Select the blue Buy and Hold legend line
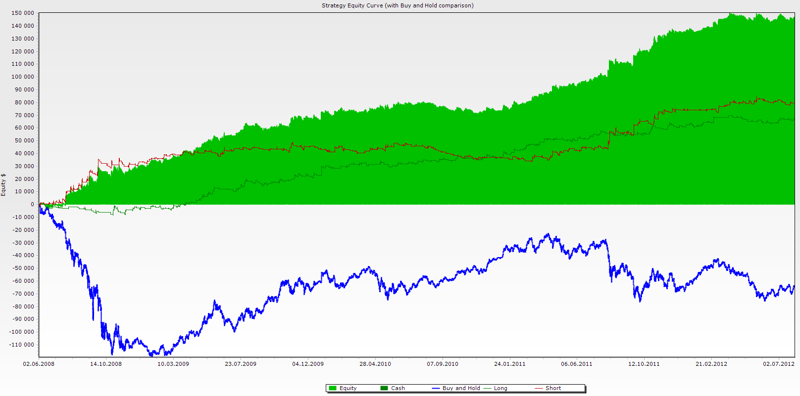 pos(436,388)
